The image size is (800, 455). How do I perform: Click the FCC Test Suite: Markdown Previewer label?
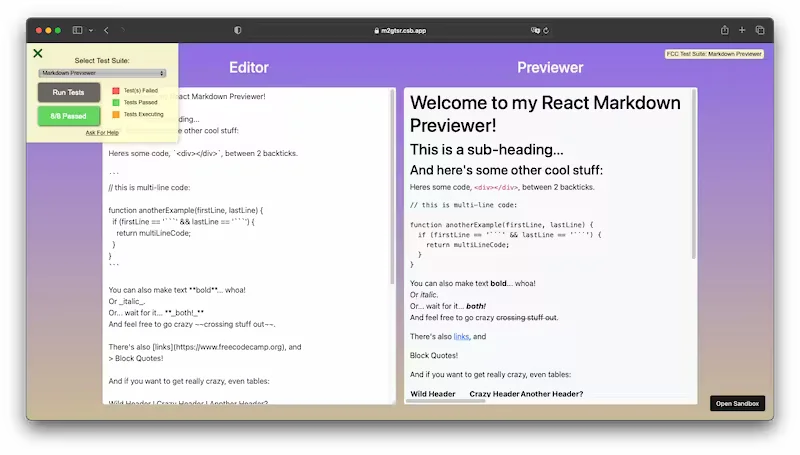714,54
